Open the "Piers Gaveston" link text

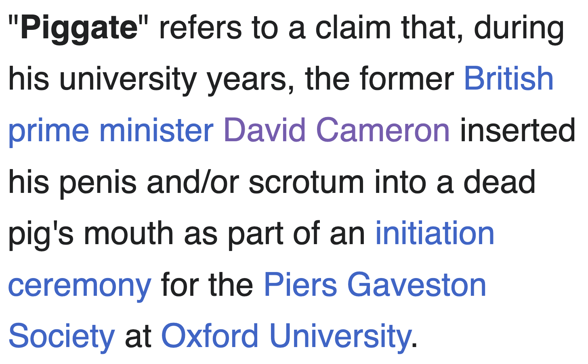(x=375, y=285)
